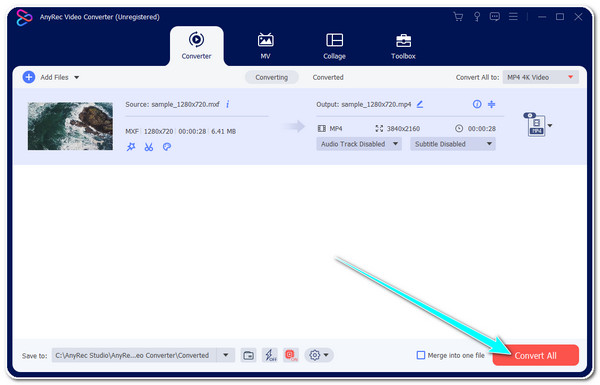Image resolution: width=600 pixels, height=385 pixels.
Task: Open the Save to folder icon
Action: pos(248,356)
